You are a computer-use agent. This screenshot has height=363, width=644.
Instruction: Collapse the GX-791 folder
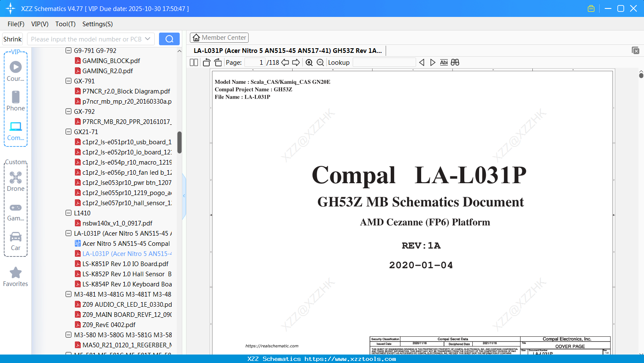pos(69,81)
